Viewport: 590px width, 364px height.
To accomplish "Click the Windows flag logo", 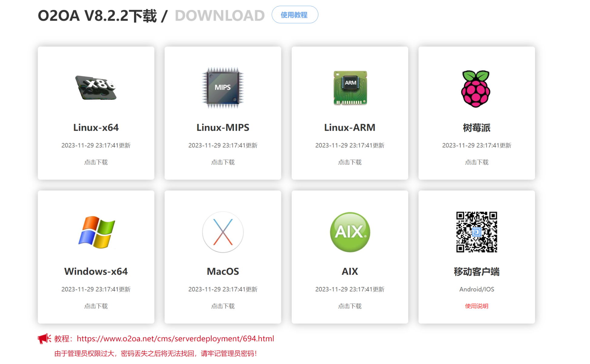I will (x=97, y=232).
